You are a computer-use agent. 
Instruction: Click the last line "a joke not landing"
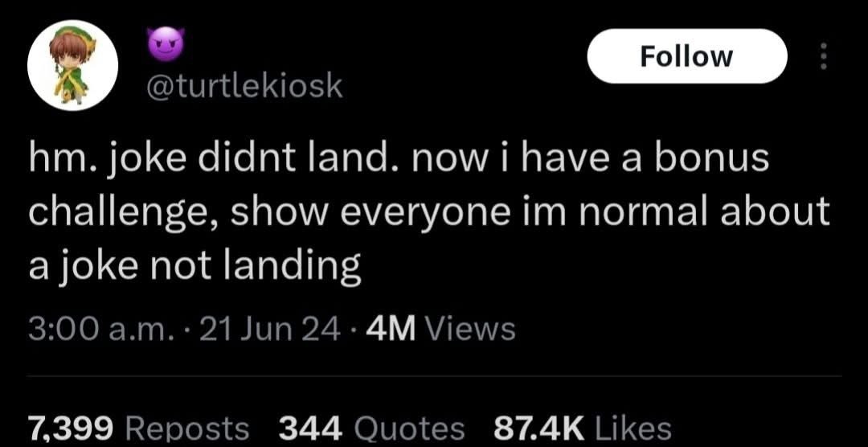click(x=194, y=266)
